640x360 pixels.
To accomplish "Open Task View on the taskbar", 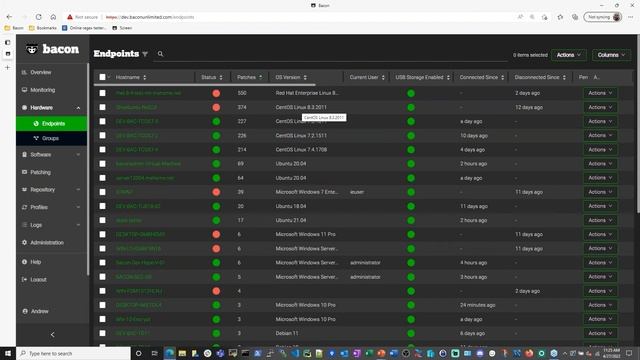I will click(x=154, y=353).
